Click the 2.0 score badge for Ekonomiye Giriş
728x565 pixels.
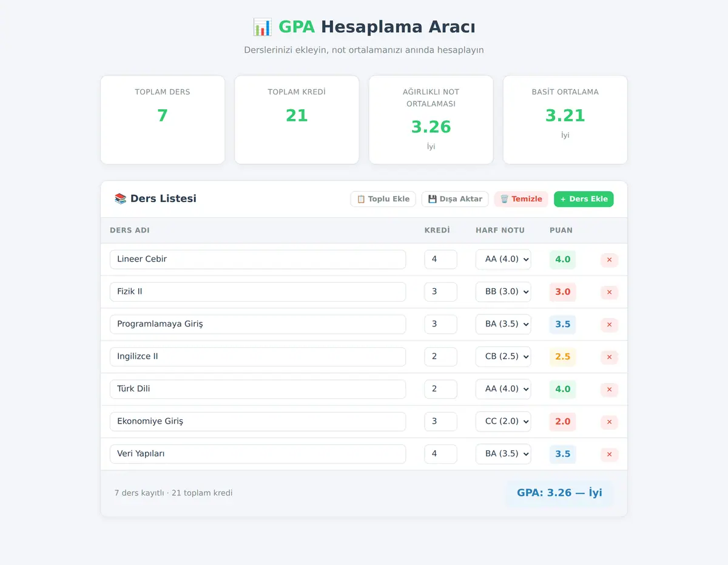click(x=562, y=422)
